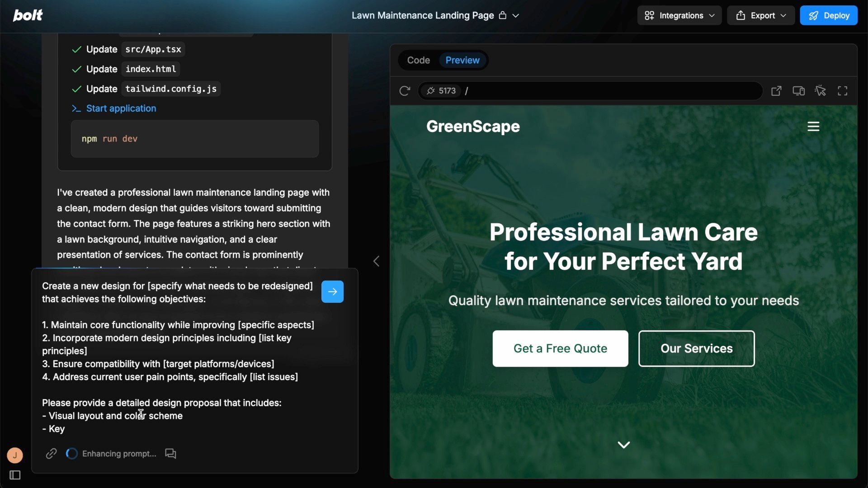Click the Deploy button

click(829, 15)
